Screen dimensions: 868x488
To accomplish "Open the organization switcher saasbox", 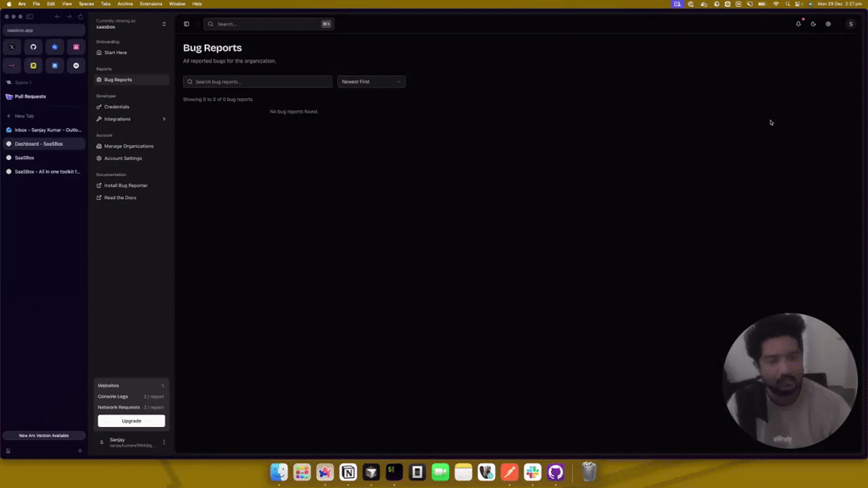I will coord(131,24).
